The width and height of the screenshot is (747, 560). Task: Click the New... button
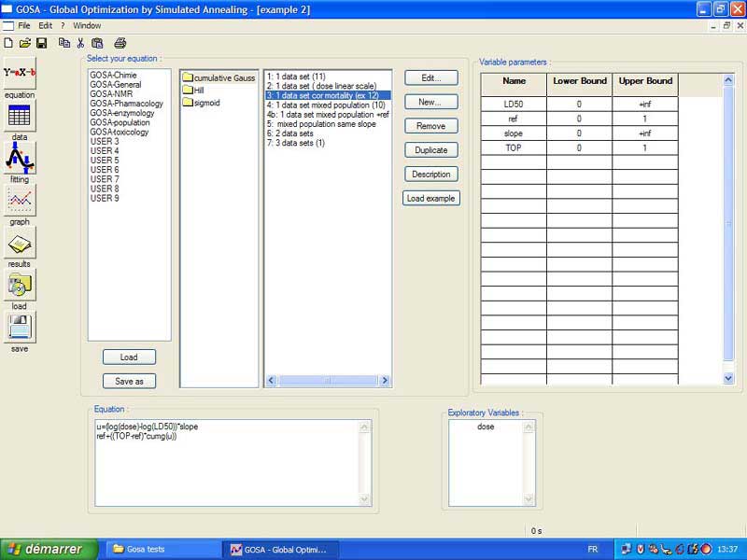tap(431, 102)
